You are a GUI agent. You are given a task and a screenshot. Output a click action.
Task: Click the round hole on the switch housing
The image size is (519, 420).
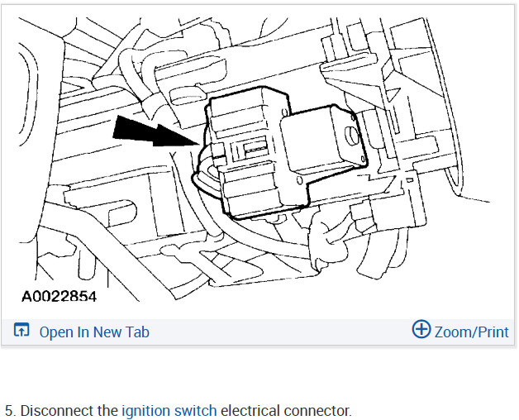(351, 135)
